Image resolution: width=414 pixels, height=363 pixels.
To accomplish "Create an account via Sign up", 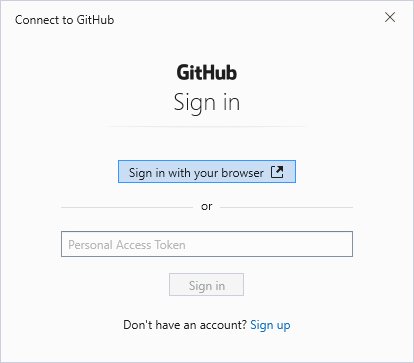I will click(270, 325).
